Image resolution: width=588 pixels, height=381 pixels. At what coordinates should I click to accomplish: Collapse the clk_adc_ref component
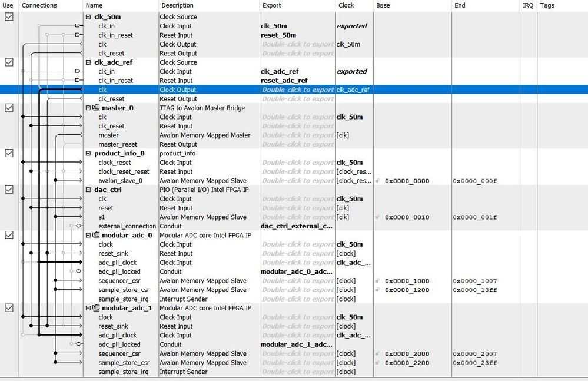pyautogui.click(x=88, y=62)
